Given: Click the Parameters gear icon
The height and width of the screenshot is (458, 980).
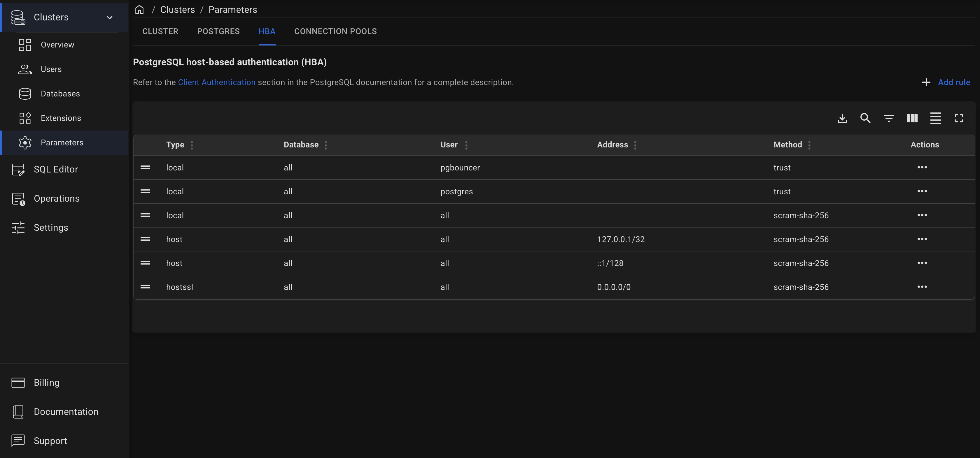Looking at the screenshot, I should pyautogui.click(x=25, y=142).
